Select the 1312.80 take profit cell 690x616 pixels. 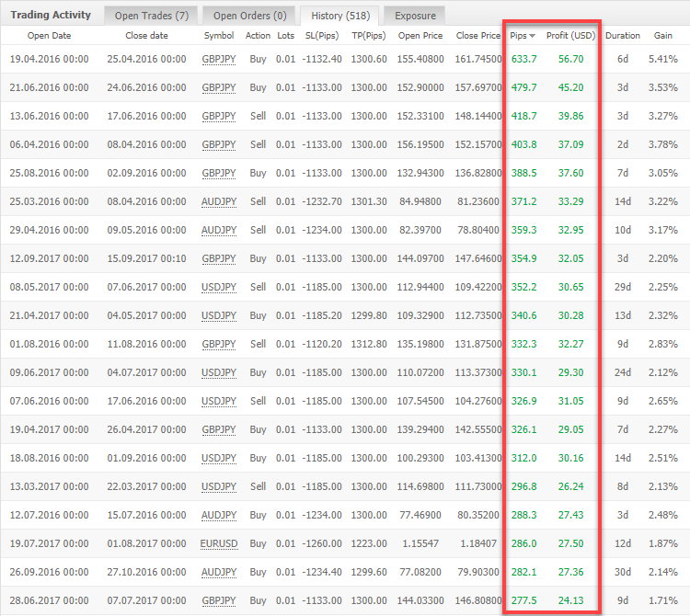(369, 344)
